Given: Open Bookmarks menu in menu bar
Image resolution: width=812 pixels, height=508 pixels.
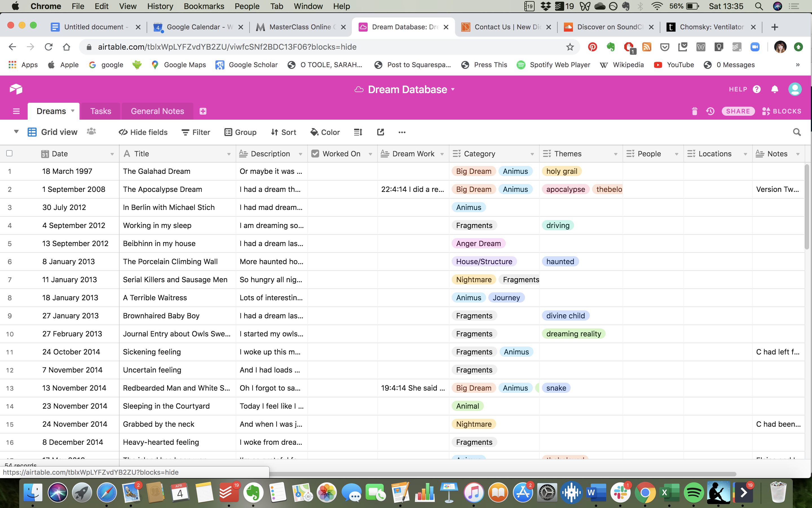Looking at the screenshot, I should (204, 6).
